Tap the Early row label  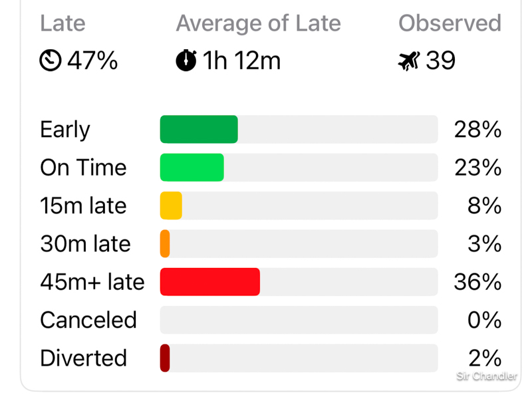click(65, 130)
